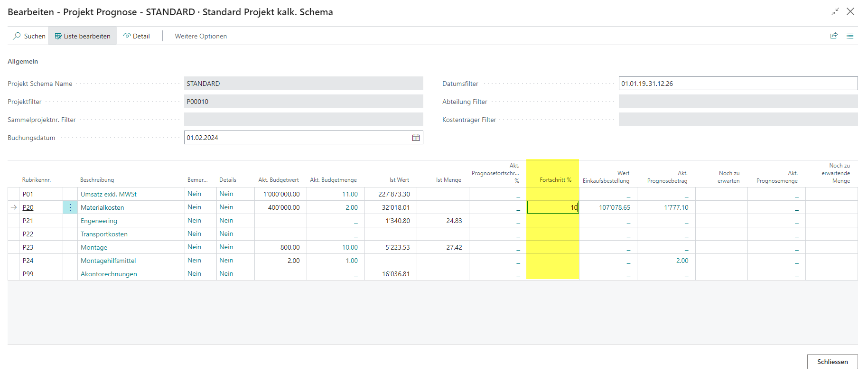Collapse the dialog using the shrink arrows icon
The height and width of the screenshot is (374, 868).
click(x=835, y=12)
